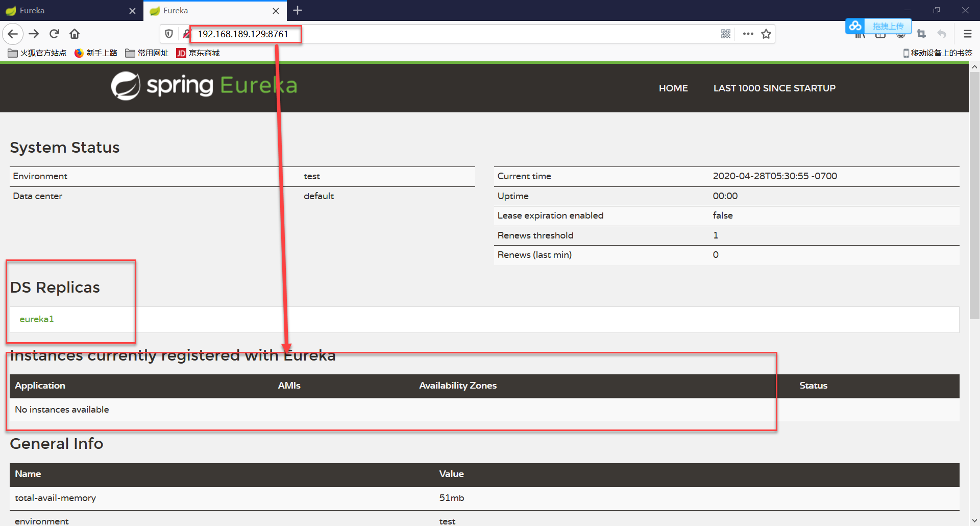Open the tracking protection shield icon
980x526 pixels.
coord(169,34)
